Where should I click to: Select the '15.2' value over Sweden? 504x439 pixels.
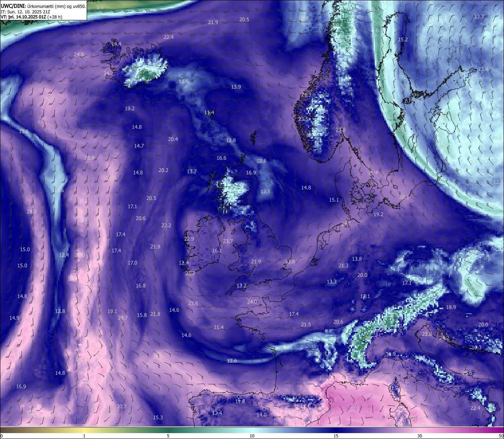coord(403,39)
